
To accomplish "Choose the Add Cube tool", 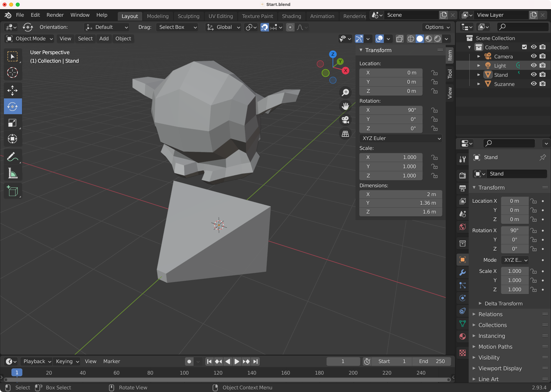I will pyautogui.click(x=12, y=191).
